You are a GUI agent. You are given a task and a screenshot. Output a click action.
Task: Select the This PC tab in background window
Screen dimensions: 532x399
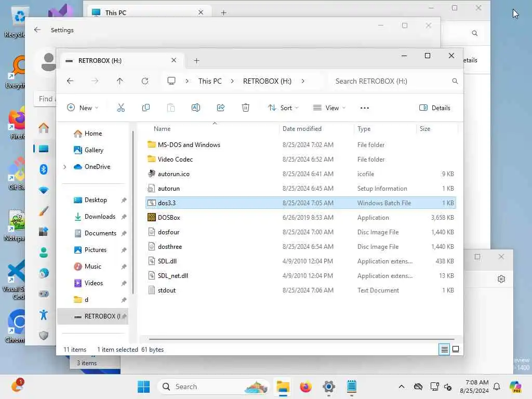[149, 12]
